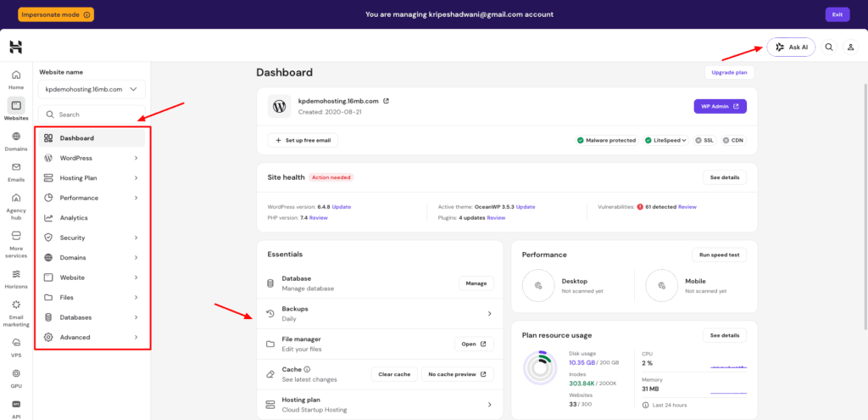Click Review link for plugin updates
868x420 pixels.
tap(496, 218)
